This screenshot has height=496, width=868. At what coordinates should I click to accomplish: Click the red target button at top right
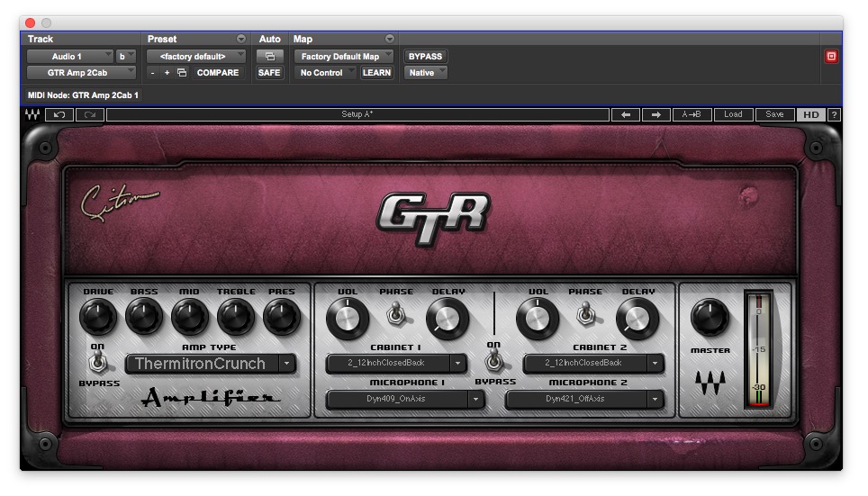(831, 57)
